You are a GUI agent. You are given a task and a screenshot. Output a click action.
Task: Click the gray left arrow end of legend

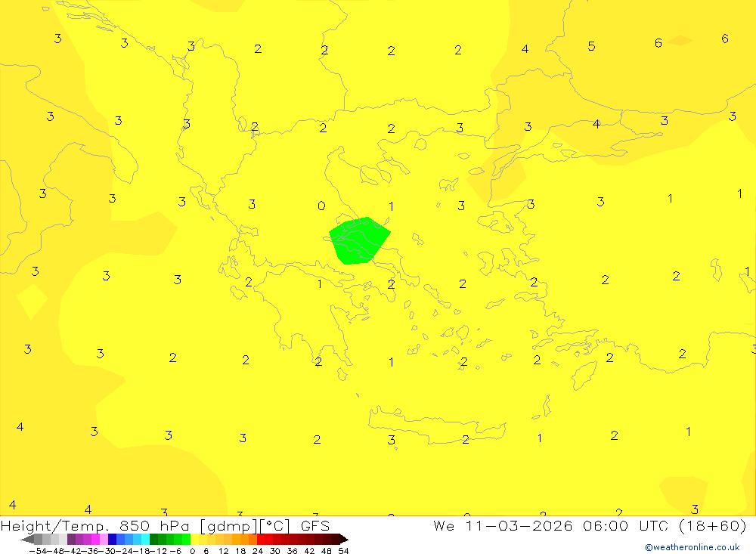[27, 539]
